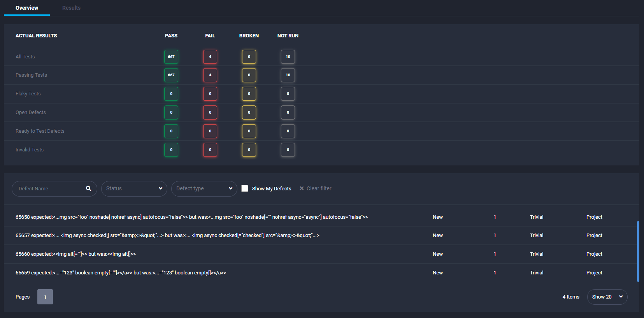The height and width of the screenshot is (318, 644).
Task: Click Invalid Tests fail badge
Action: [210, 150]
